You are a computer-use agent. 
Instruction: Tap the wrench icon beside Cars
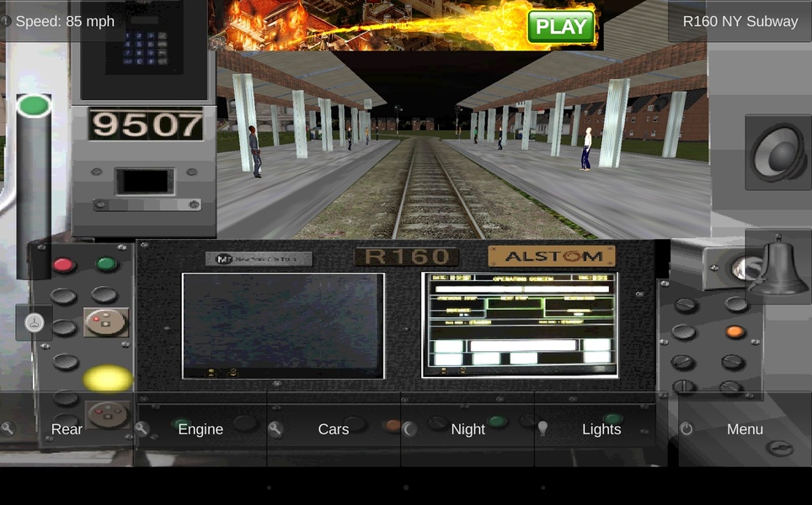tap(275, 429)
